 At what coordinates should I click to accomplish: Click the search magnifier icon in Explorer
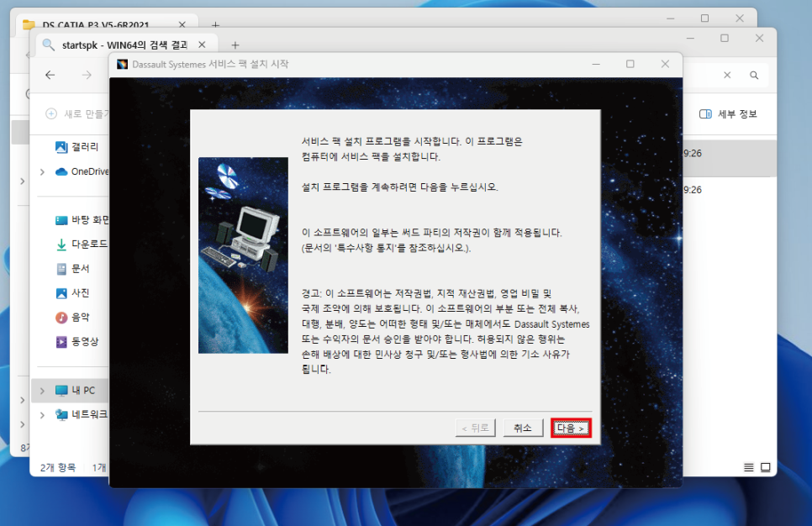click(754, 75)
